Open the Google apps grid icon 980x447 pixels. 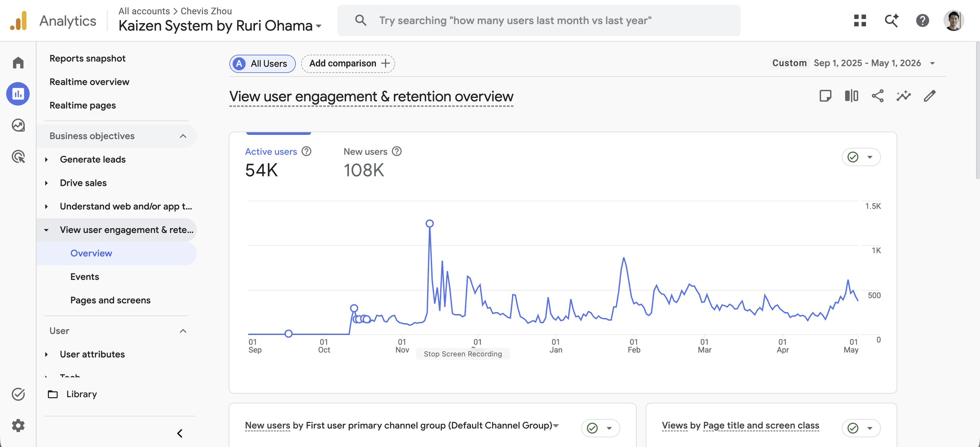[860, 20]
